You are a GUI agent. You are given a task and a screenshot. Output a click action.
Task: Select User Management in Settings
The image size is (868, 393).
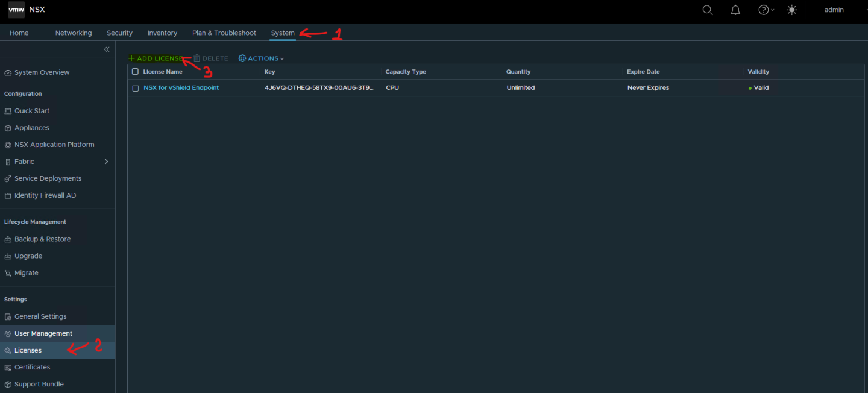[x=43, y=333]
